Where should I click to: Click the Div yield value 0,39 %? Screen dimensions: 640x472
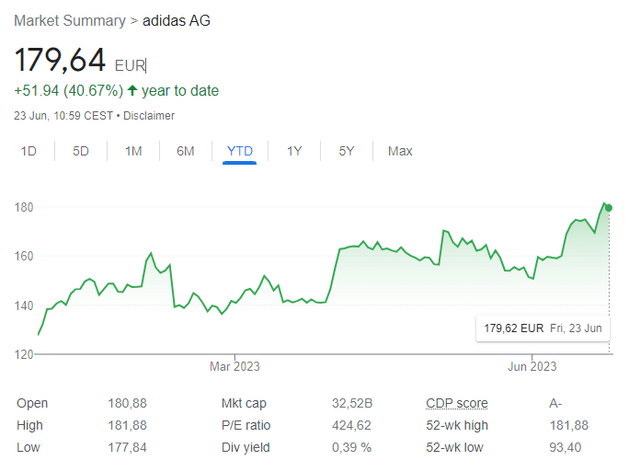(351, 448)
